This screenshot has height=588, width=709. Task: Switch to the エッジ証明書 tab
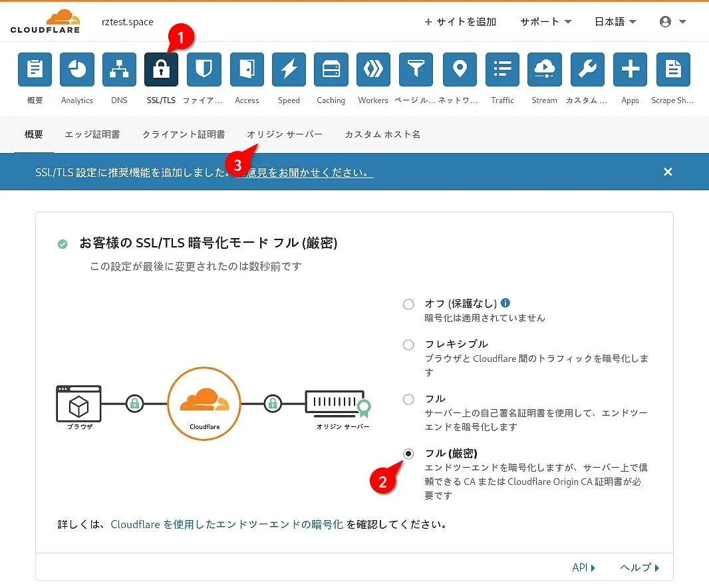(x=92, y=134)
